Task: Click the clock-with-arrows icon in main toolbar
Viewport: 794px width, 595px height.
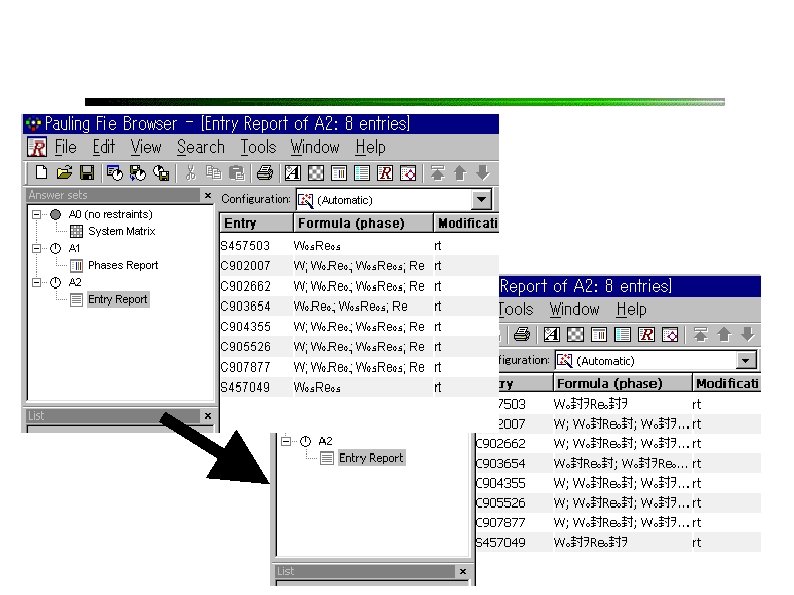Action: [137, 173]
